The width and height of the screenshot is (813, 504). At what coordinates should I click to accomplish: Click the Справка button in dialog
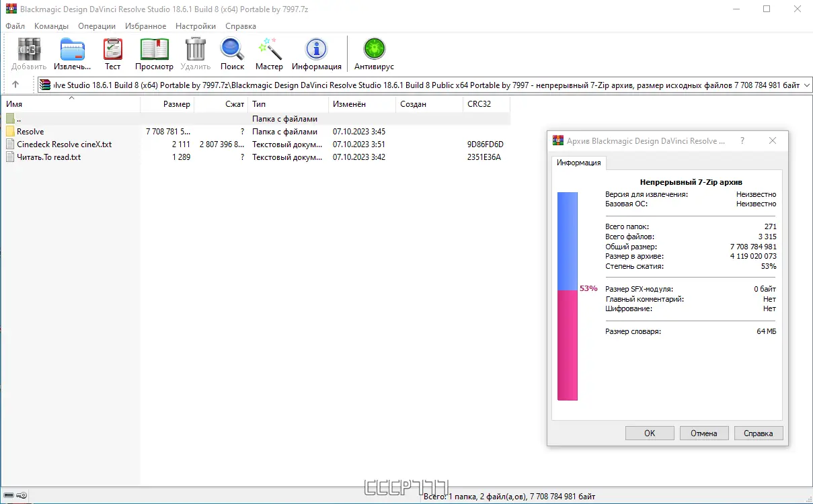point(759,433)
